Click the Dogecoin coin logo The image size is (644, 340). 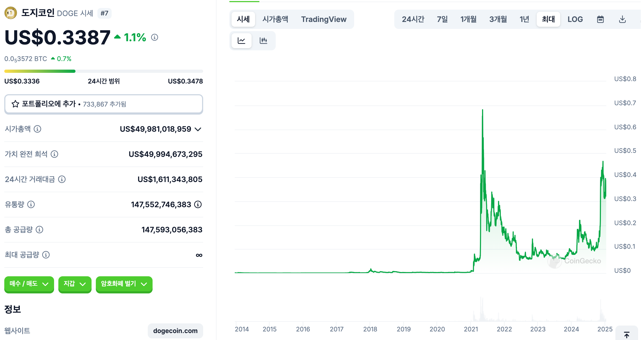click(x=11, y=13)
